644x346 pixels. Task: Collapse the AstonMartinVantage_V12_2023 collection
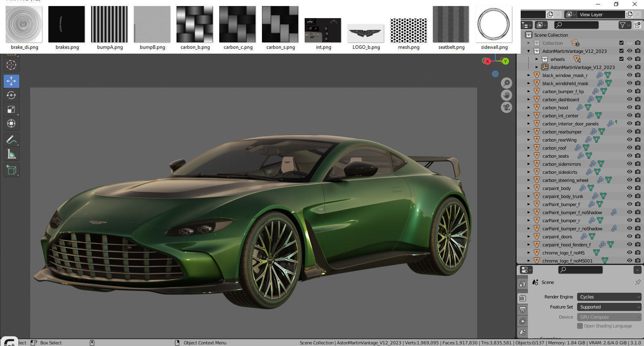click(529, 51)
